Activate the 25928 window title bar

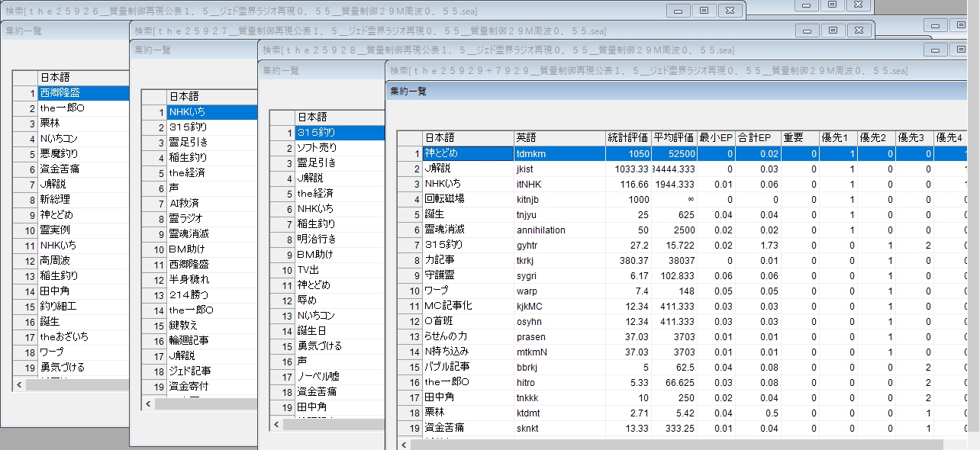534,50
